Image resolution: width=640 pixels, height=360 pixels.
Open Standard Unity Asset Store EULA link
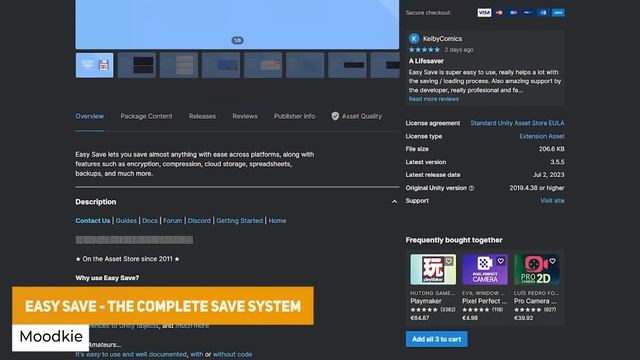(517, 123)
